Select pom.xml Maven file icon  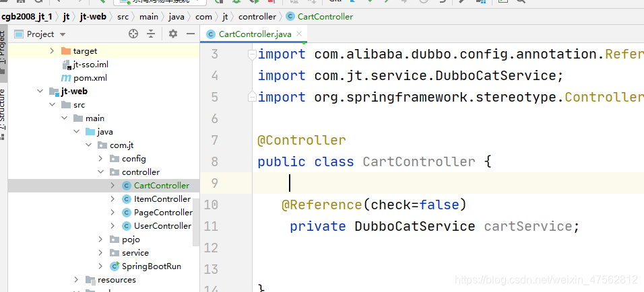click(x=66, y=78)
